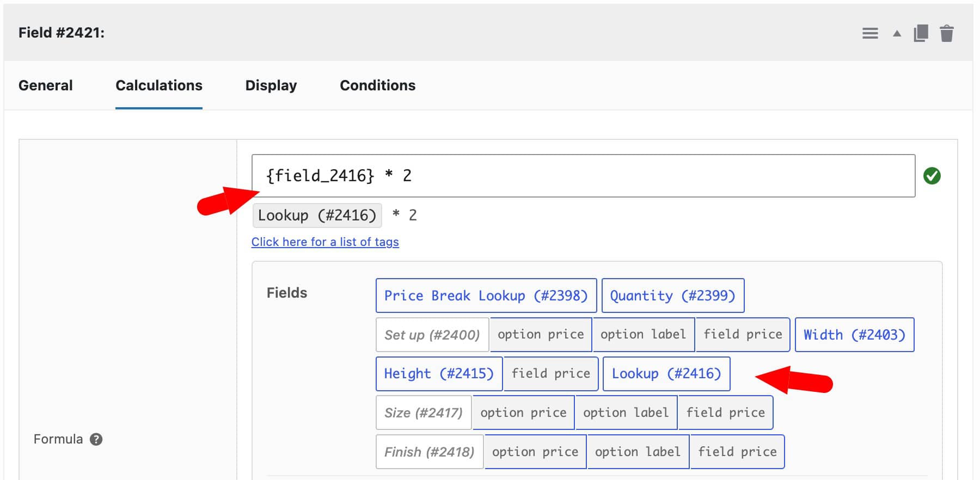Delete Field #2421 with the trash icon
This screenshot has width=980, height=480.
(x=947, y=33)
